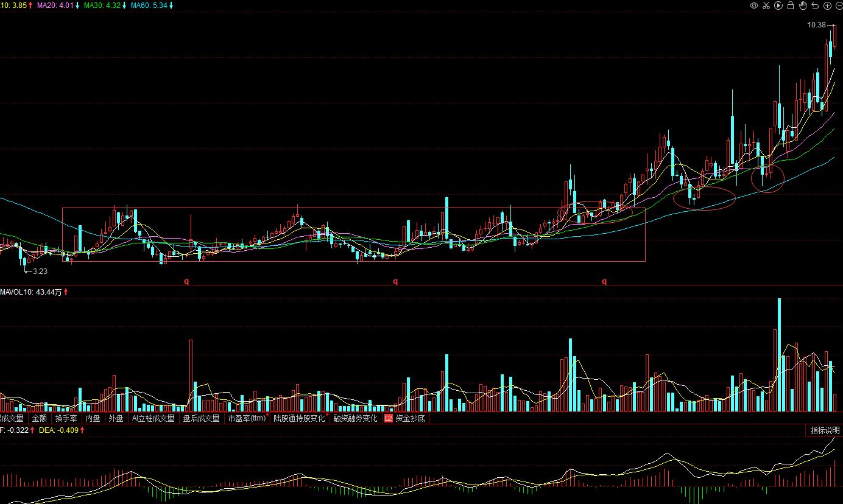Toggle the unlock padlock icon
The height and width of the screenshot is (504, 843).
[x=791, y=5]
